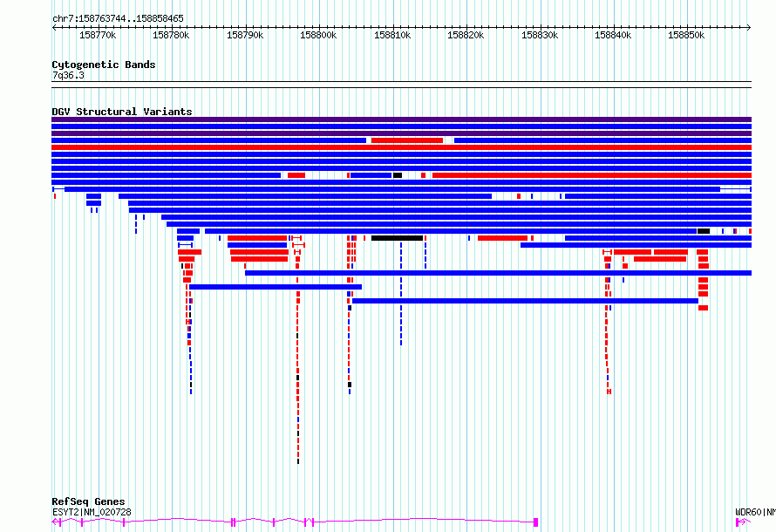
Task: Click the ruler's left arrowhead
Action: tap(54, 28)
